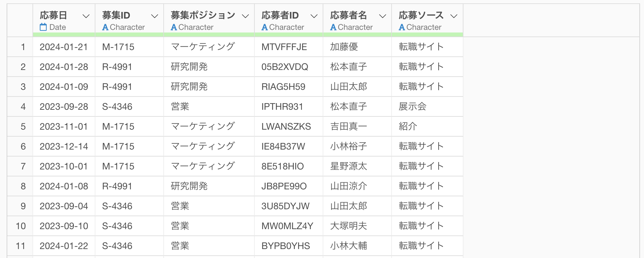Viewport: 644px width, 258px height.
Task: Click the Character type icon under 応募ソース
Action: pos(402,27)
